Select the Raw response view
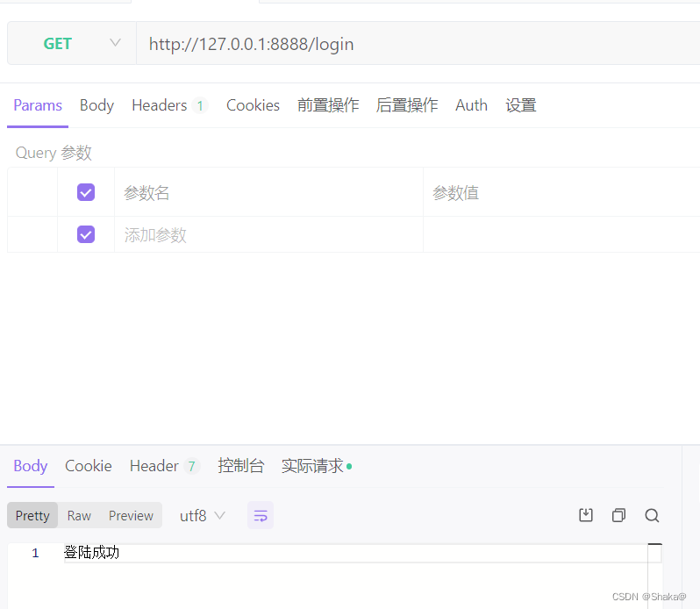Viewport: 700px width, 609px height. (x=79, y=516)
